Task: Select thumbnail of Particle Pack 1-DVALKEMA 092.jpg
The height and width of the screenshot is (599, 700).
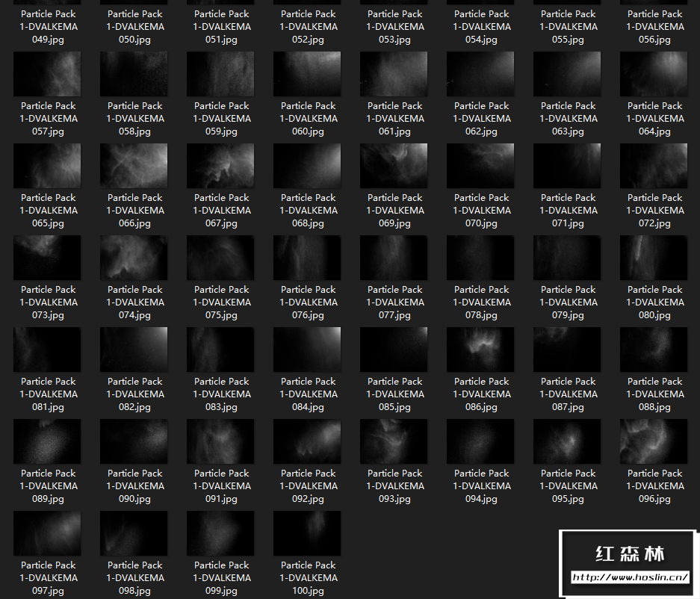Action: (x=307, y=441)
